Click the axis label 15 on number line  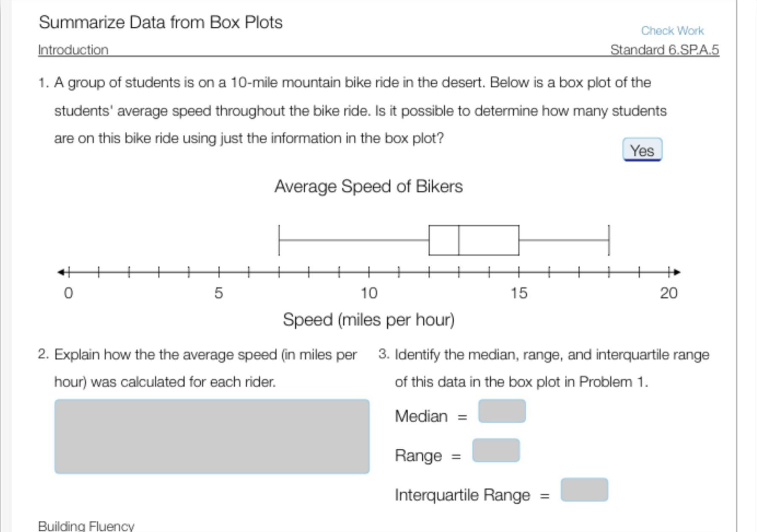coord(519,293)
